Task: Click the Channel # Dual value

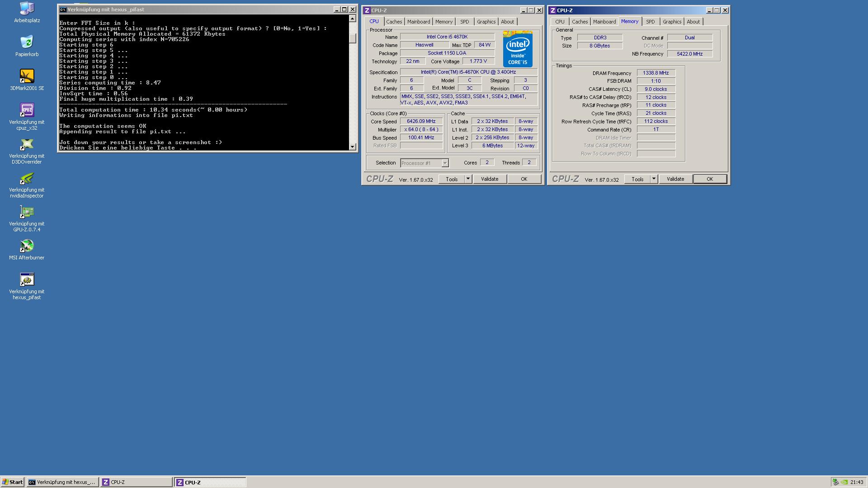Action: pyautogui.click(x=690, y=38)
